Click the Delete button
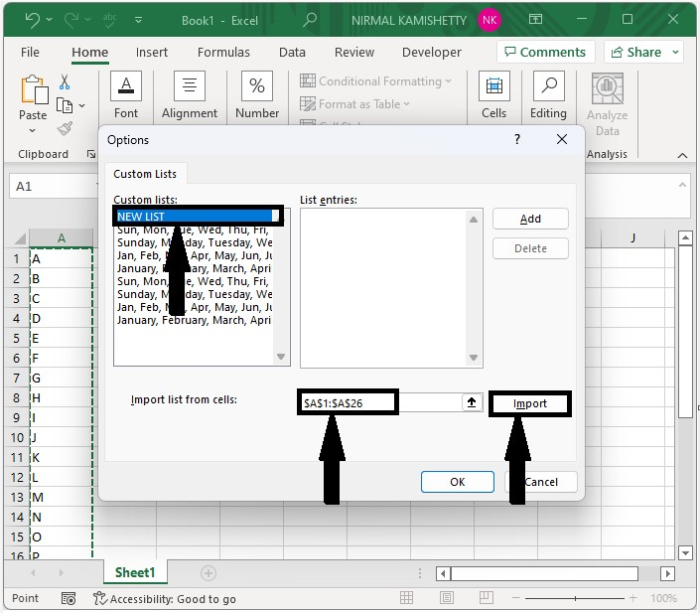The image size is (700, 613). [x=530, y=248]
